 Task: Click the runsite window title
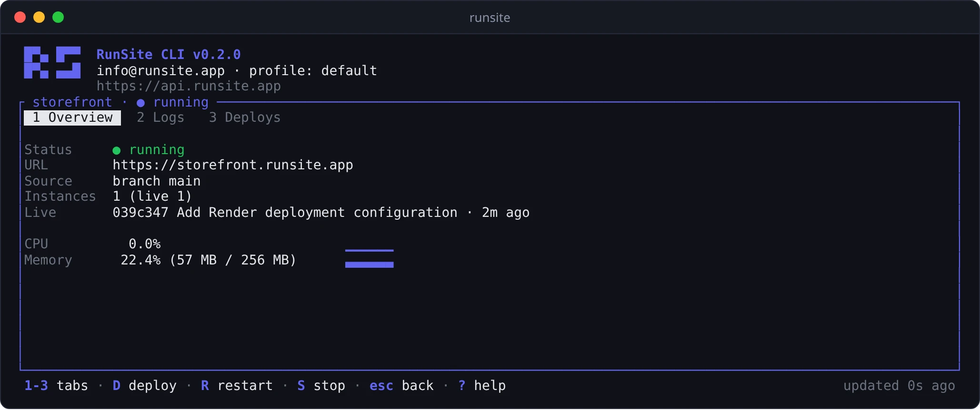pyautogui.click(x=490, y=18)
